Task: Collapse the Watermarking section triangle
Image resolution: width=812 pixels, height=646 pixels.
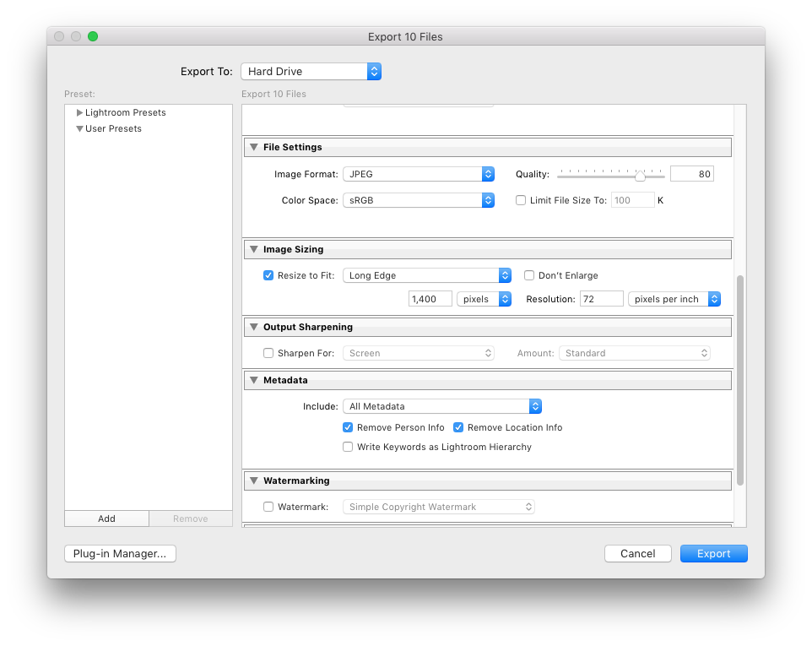Action: tap(252, 480)
